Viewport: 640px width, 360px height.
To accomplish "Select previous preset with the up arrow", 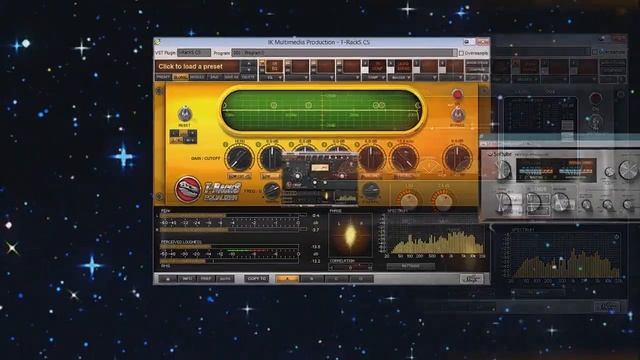I will (x=249, y=63).
